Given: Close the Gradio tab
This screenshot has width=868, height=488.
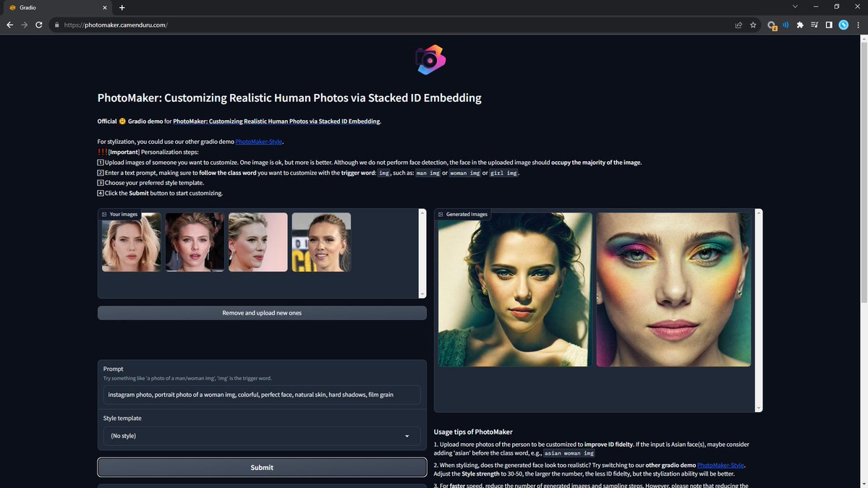Looking at the screenshot, I should click(106, 7).
